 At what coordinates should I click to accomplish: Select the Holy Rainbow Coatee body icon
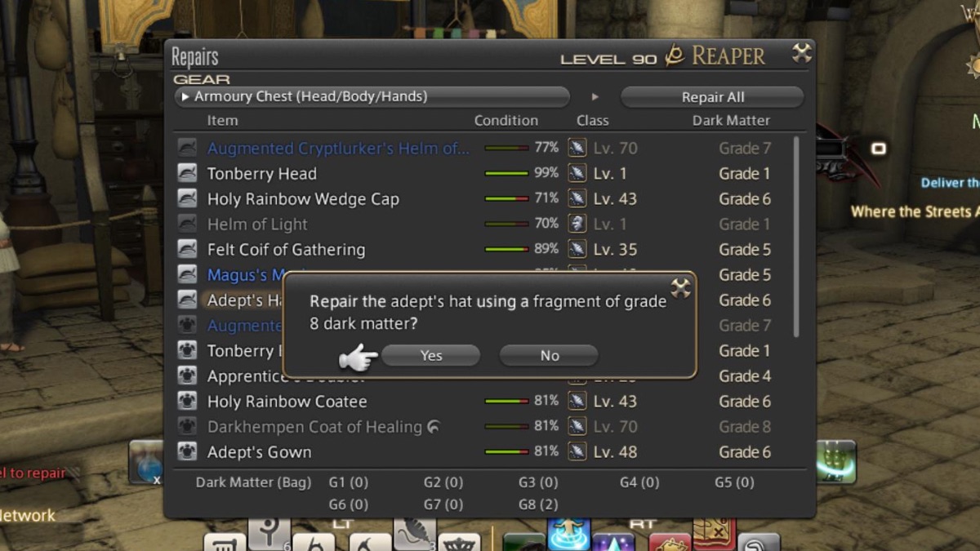[x=187, y=401]
